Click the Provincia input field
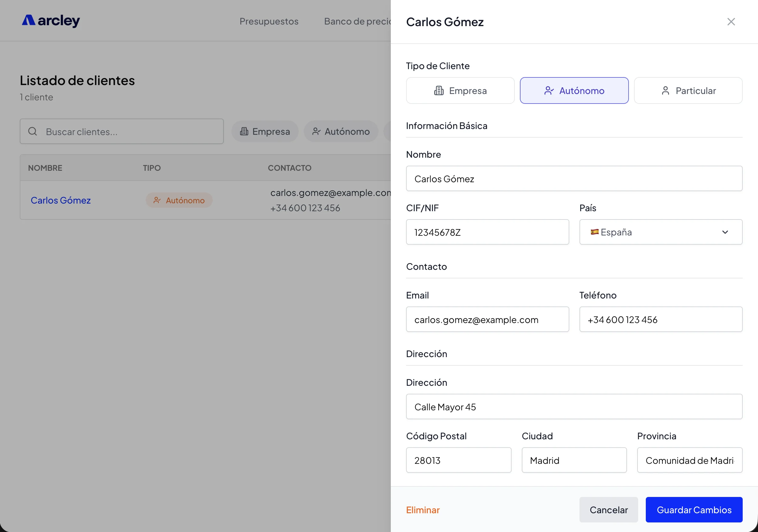The width and height of the screenshot is (758, 532). [x=690, y=460]
